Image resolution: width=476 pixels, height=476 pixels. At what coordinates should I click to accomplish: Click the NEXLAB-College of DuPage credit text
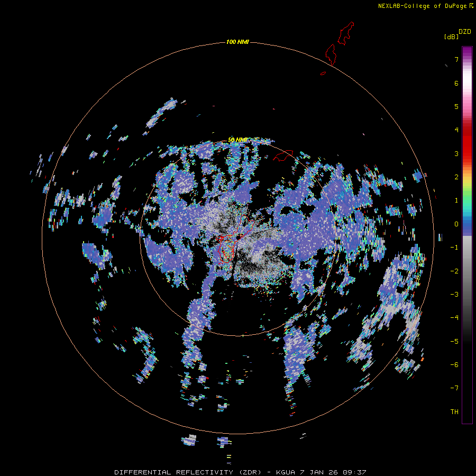(x=422, y=6)
